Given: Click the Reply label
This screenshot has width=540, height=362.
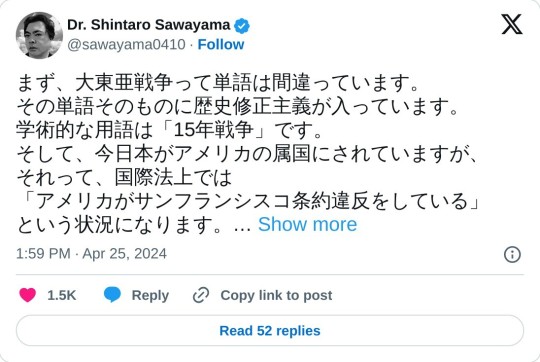Looking at the screenshot, I should pos(150,296).
